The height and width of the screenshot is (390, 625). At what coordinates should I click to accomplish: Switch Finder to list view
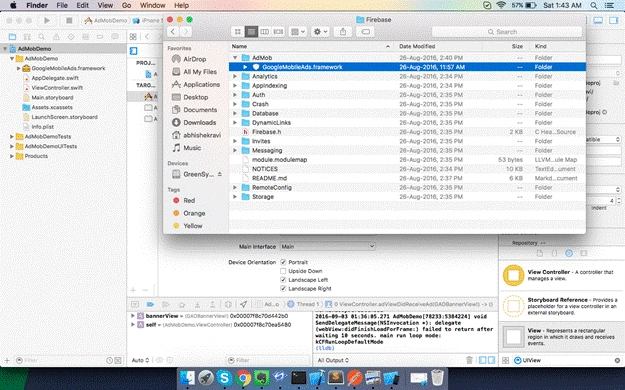click(251, 32)
